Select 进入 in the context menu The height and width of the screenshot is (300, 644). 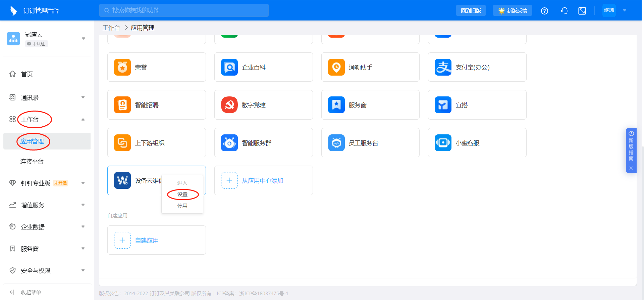pos(182,183)
